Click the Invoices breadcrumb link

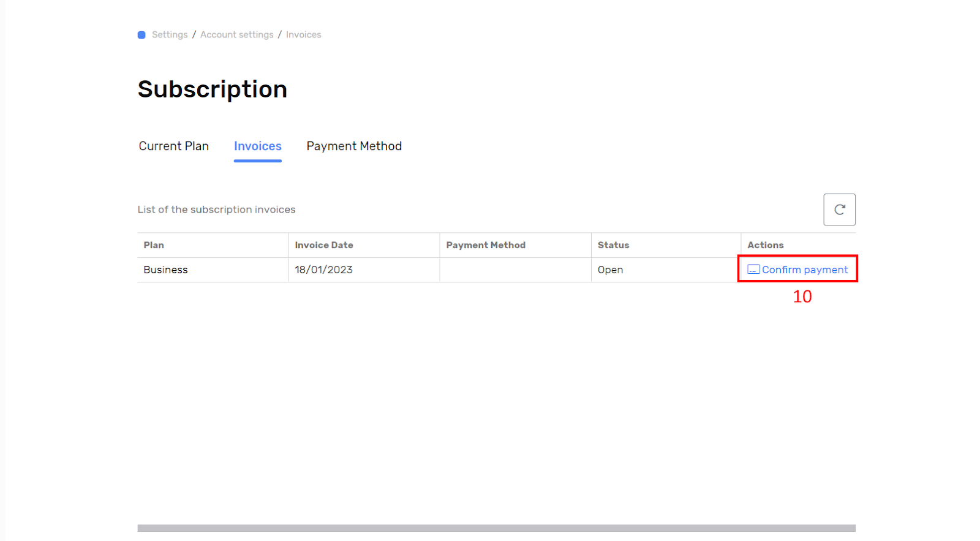[x=303, y=35]
